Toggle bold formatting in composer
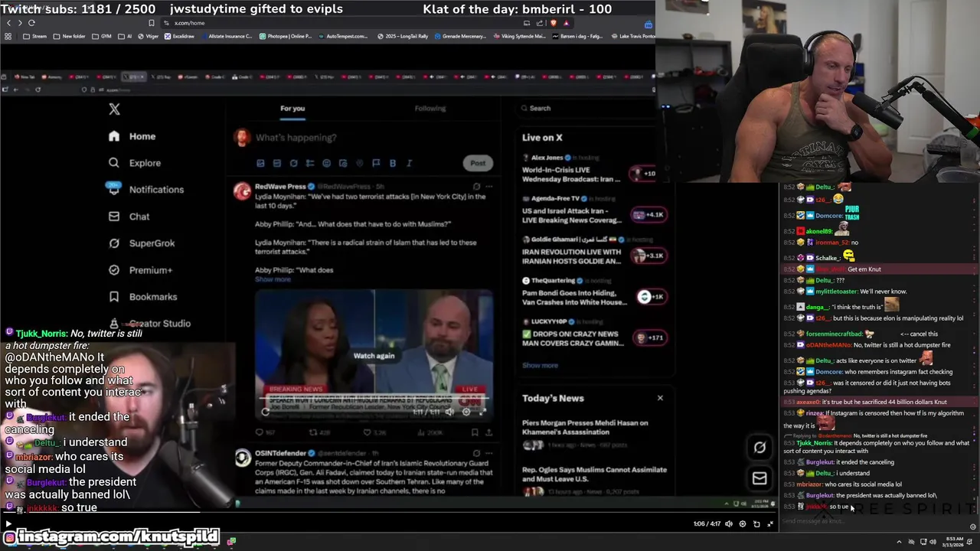 click(x=393, y=163)
